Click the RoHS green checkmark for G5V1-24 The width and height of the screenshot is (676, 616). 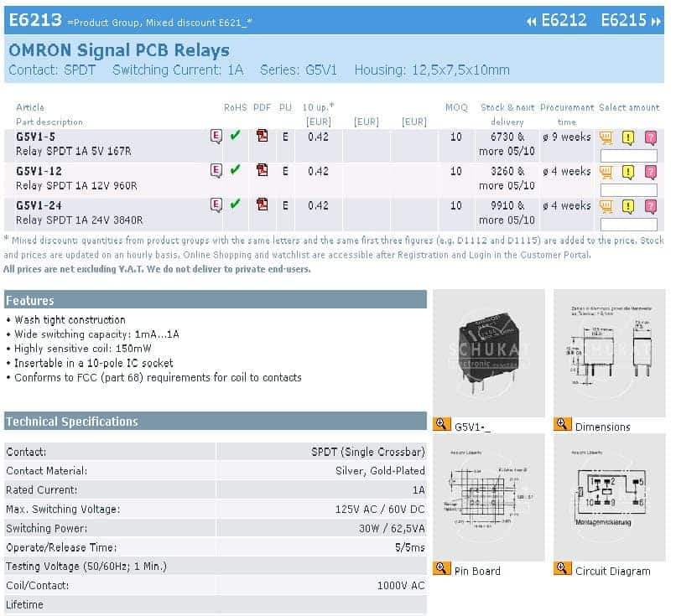tap(235, 204)
